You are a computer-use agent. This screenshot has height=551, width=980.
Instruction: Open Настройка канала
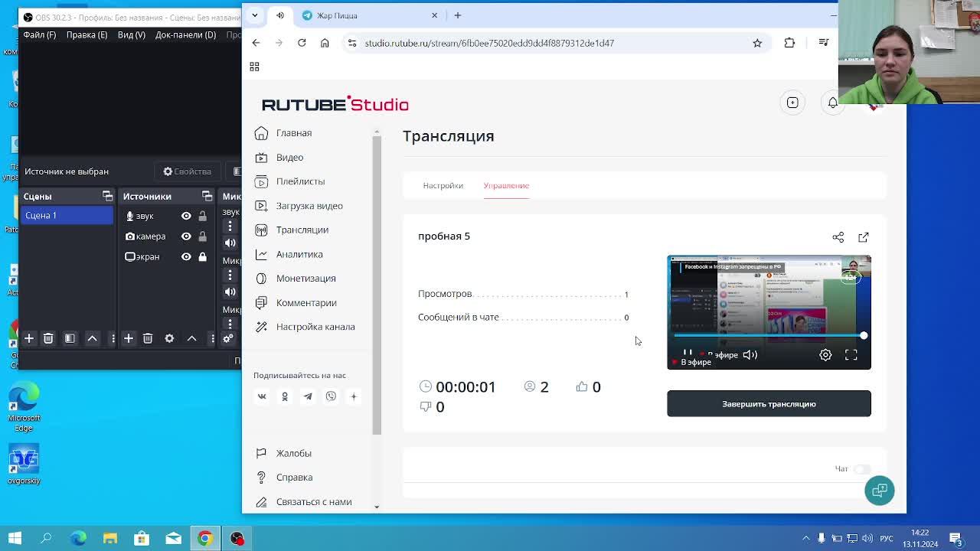(x=315, y=327)
